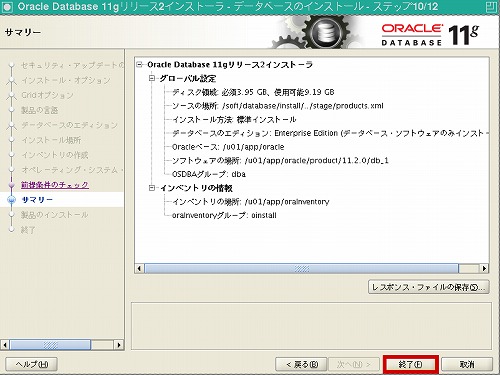Collapse the Oracle Database 11g installer root node

[x=139, y=65]
